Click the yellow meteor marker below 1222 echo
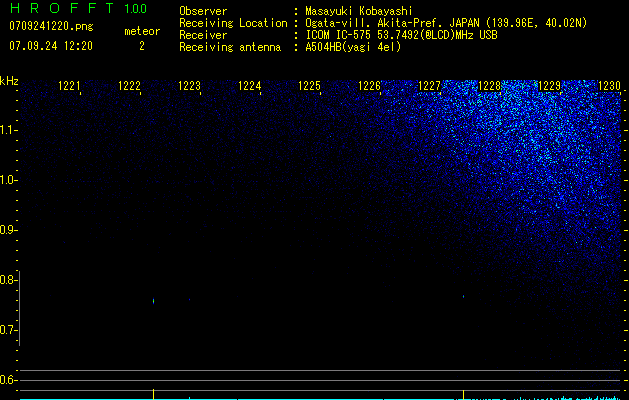629x400 pixels. click(154, 394)
